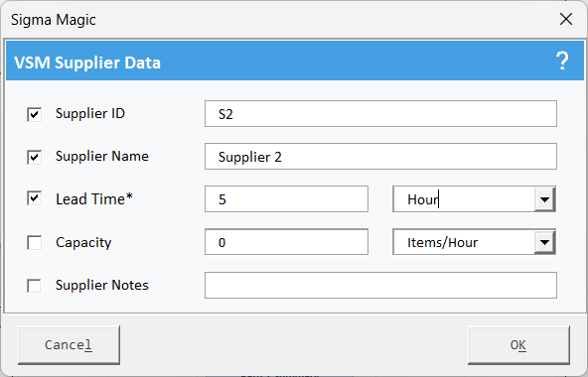Image resolution: width=588 pixels, height=377 pixels.
Task: Open the Lead Time unit dropdown arrow
Action: click(544, 199)
